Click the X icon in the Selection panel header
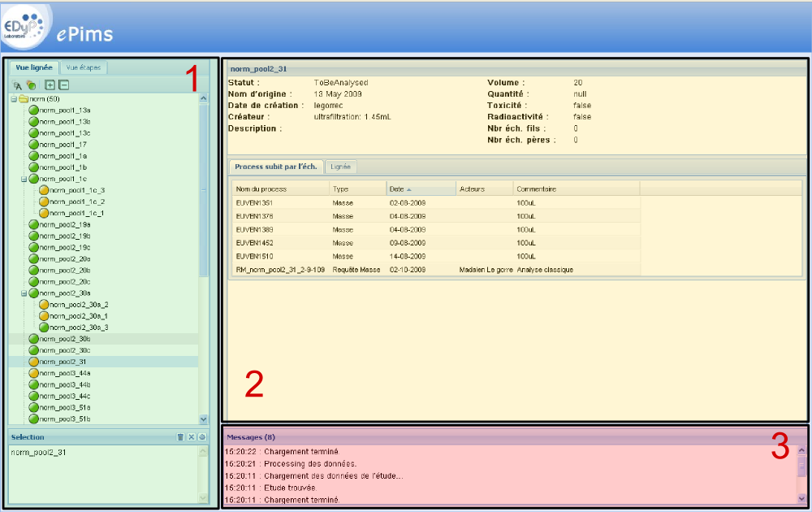 click(191, 437)
